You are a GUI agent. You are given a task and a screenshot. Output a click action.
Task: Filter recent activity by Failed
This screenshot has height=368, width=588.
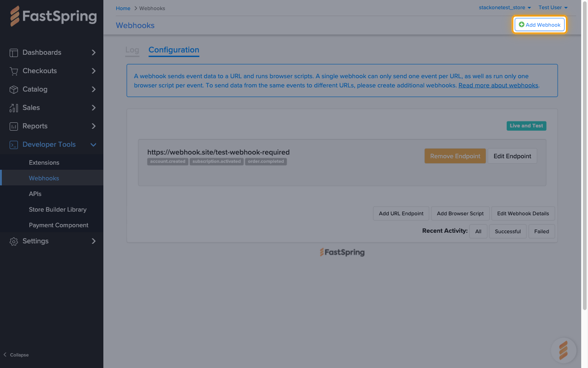[542, 231]
